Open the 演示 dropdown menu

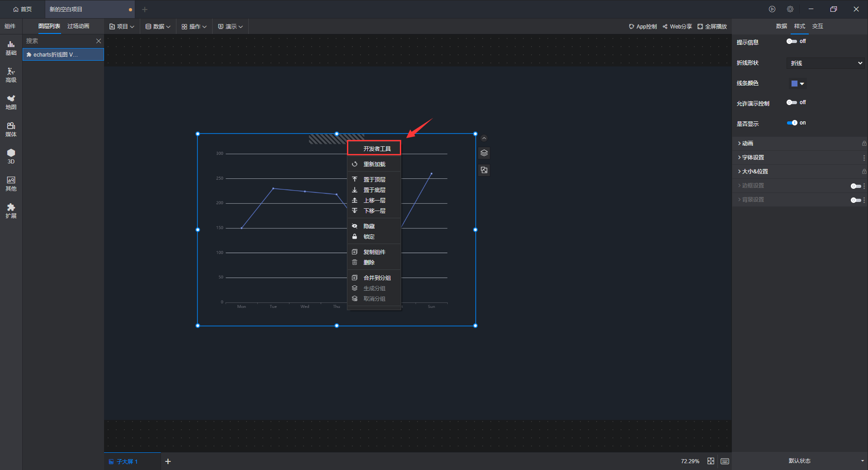click(230, 27)
